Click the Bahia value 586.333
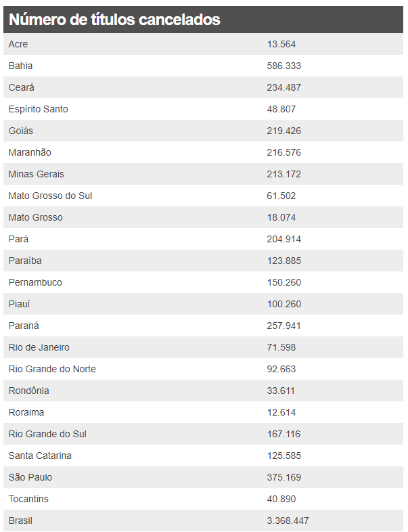Viewport: 408px width, 532px height. [284, 66]
